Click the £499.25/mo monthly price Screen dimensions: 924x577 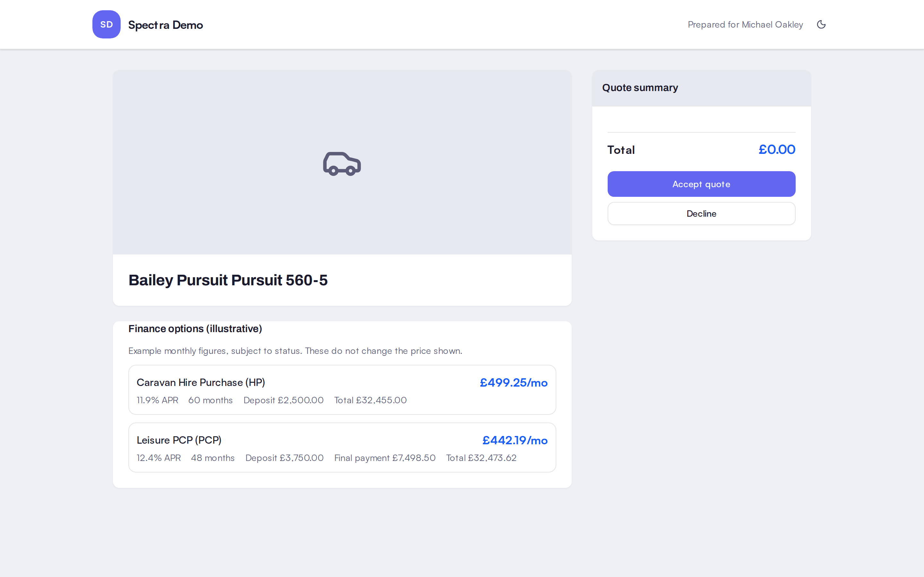514,382
